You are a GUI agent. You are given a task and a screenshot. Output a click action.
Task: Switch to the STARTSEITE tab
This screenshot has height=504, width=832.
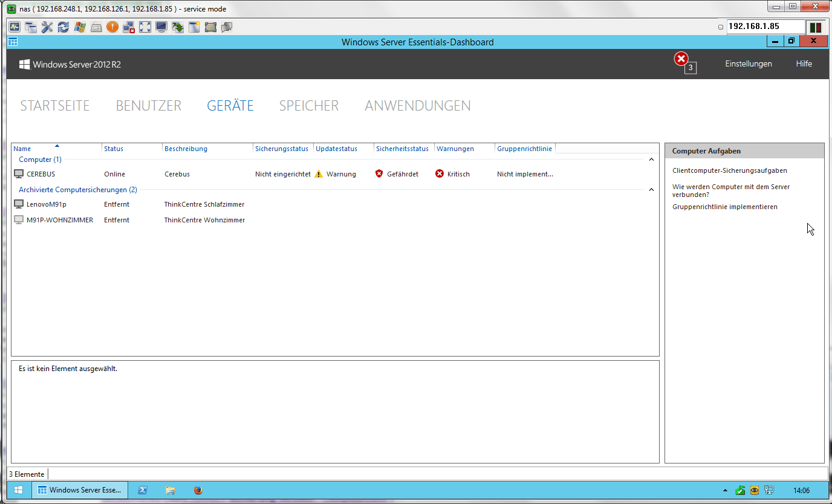click(x=55, y=106)
